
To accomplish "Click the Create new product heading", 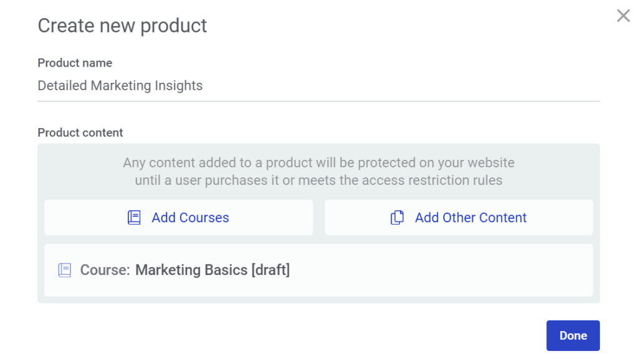I will (122, 26).
